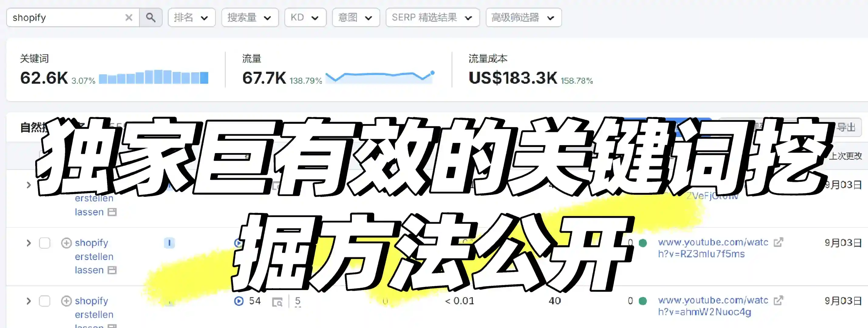Screen dimensions: 868x328
Task: Click the 导出 export button
Action: 846,128
